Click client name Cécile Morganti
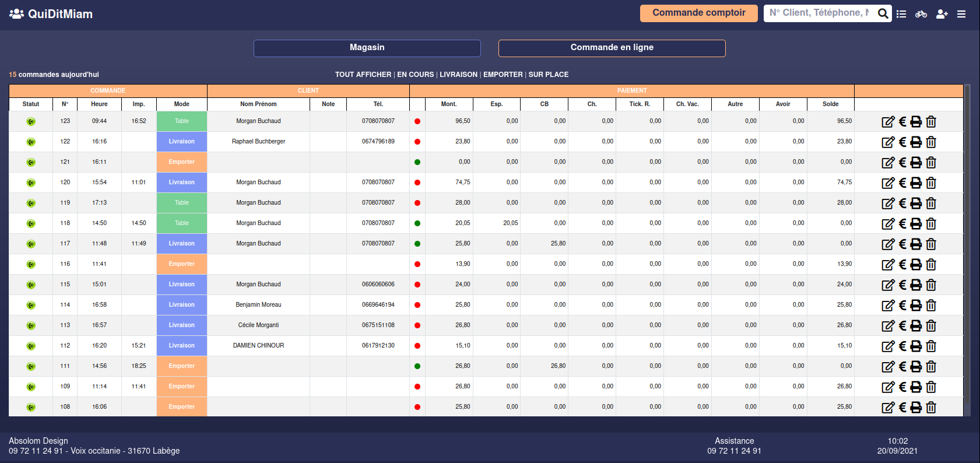The width and height of the screenshot is (980, 463). coord(258,325)
